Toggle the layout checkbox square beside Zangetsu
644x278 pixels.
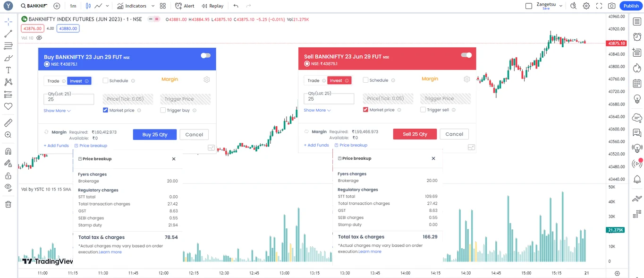tap(529, 6)
